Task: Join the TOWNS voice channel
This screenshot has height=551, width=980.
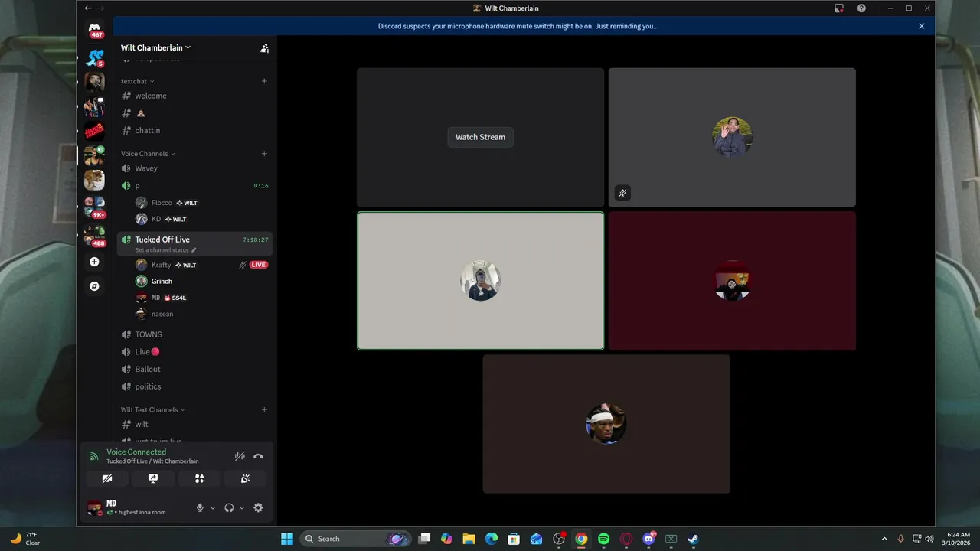Action: point(194,334)
